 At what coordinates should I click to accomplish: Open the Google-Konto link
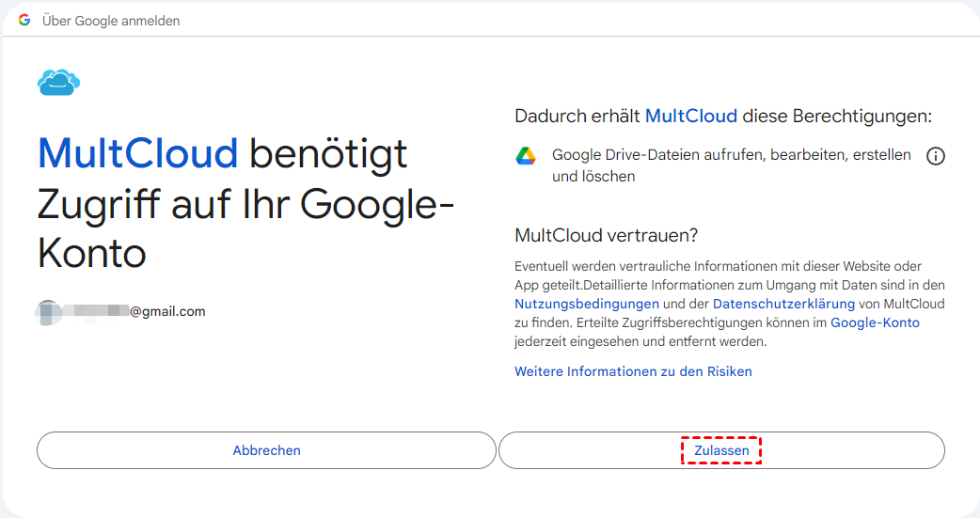point(875,323)
